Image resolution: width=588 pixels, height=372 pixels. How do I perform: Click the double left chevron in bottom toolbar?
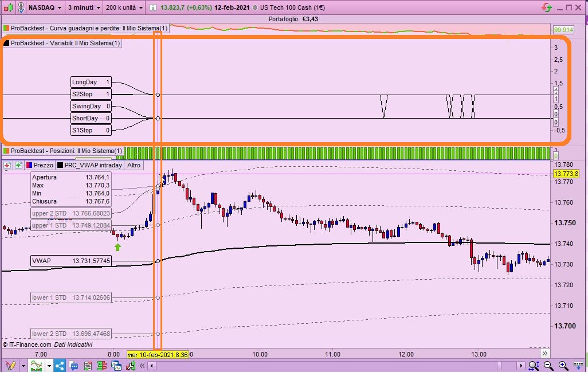pos(142,366)
